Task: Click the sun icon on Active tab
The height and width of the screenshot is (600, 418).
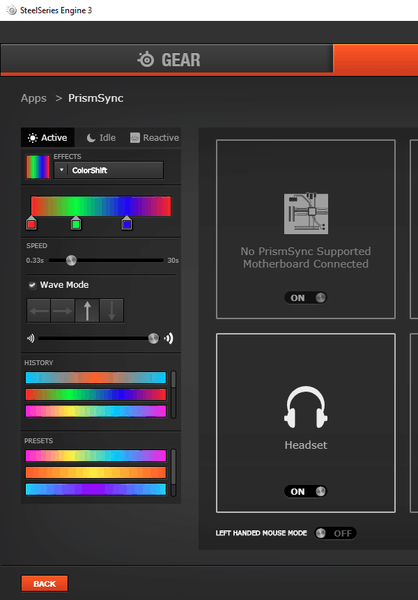Action: 33,138
